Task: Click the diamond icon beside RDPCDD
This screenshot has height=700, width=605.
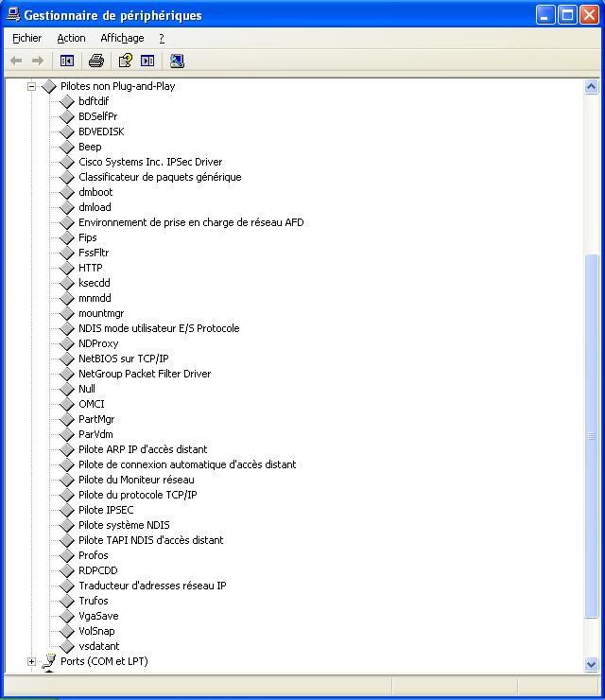Action: click(67, 570)
